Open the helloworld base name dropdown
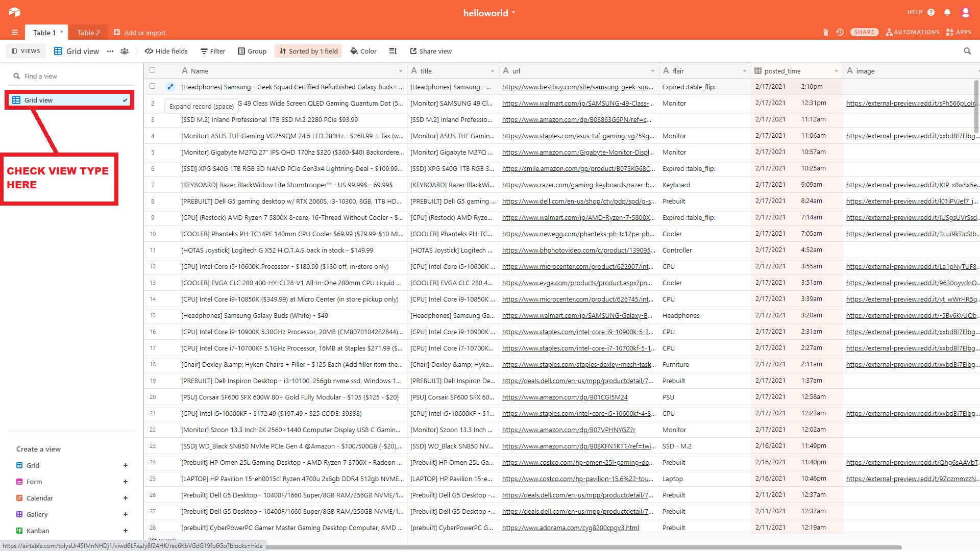The height and width of the screenshot is (551, 980). [489, 13]
